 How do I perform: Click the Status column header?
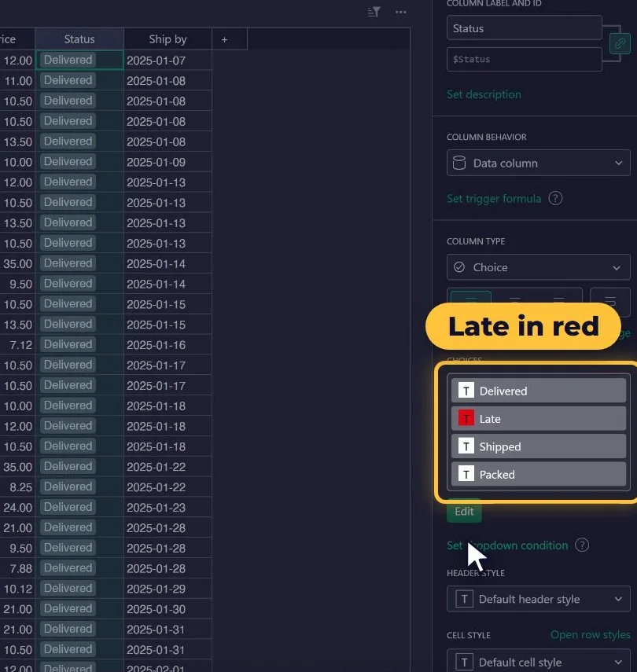point(79,39)
